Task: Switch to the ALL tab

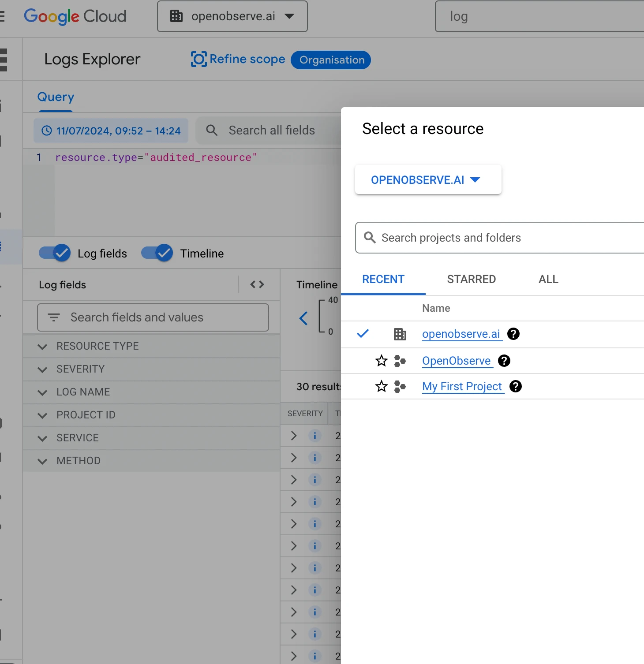Action: click(x=548, y=279)
